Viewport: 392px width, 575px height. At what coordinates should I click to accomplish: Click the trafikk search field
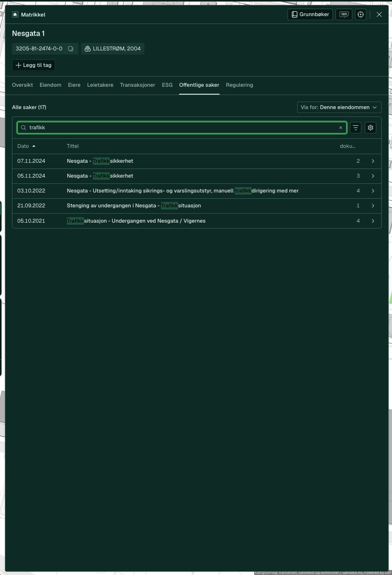pos(182,128)
